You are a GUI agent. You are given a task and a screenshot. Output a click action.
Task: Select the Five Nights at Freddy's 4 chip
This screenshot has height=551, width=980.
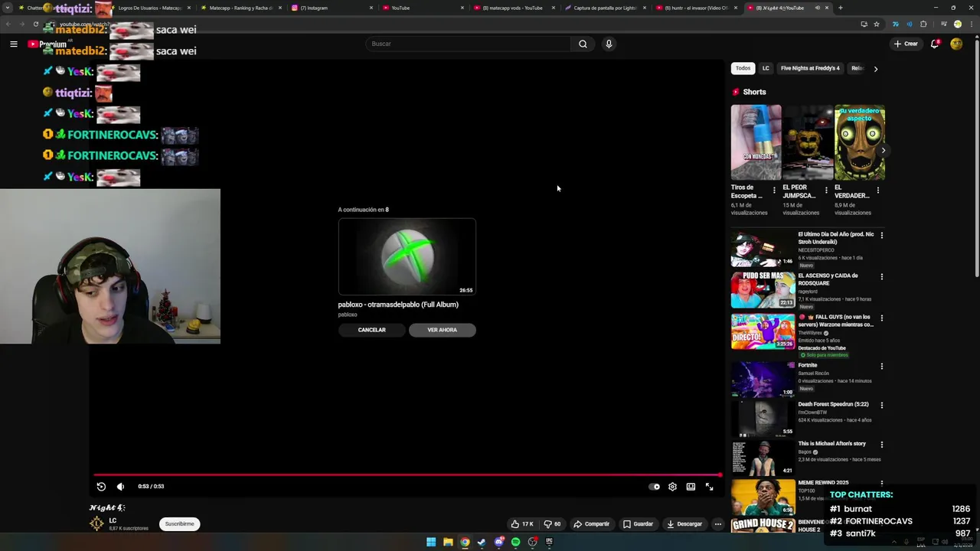coord(810,68)
